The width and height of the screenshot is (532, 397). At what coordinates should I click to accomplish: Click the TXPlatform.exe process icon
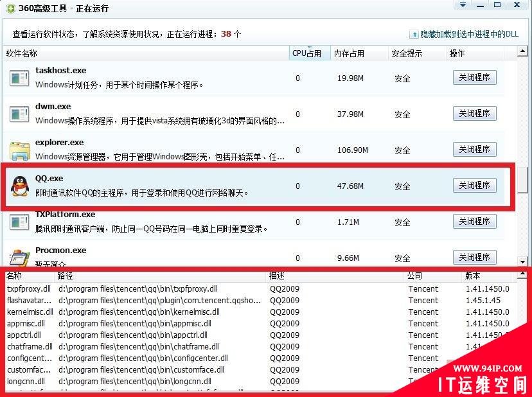pyautogui.click(x=19, y=222)
